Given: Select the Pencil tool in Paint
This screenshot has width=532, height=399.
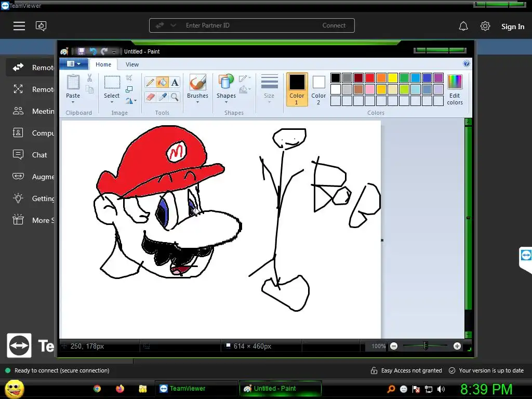Looking at the screenshot, I should [x=150, y=83].
